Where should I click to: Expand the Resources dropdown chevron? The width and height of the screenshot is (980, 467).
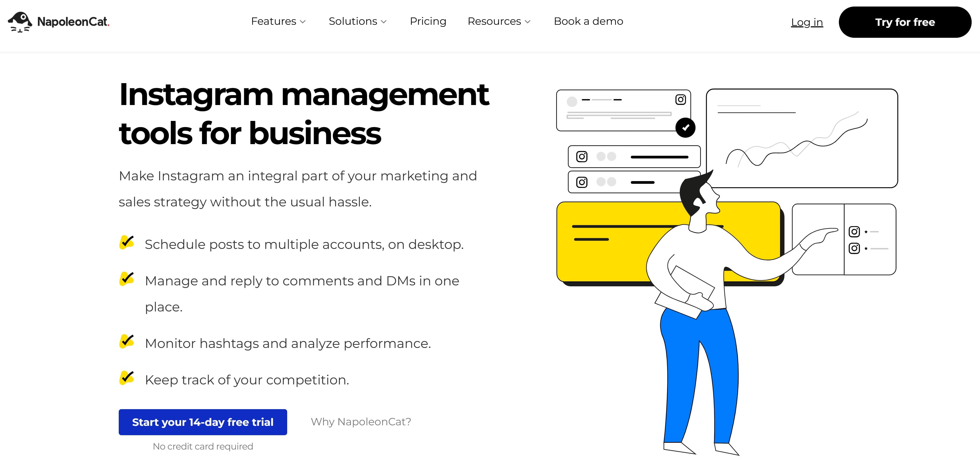pos(528,22)
